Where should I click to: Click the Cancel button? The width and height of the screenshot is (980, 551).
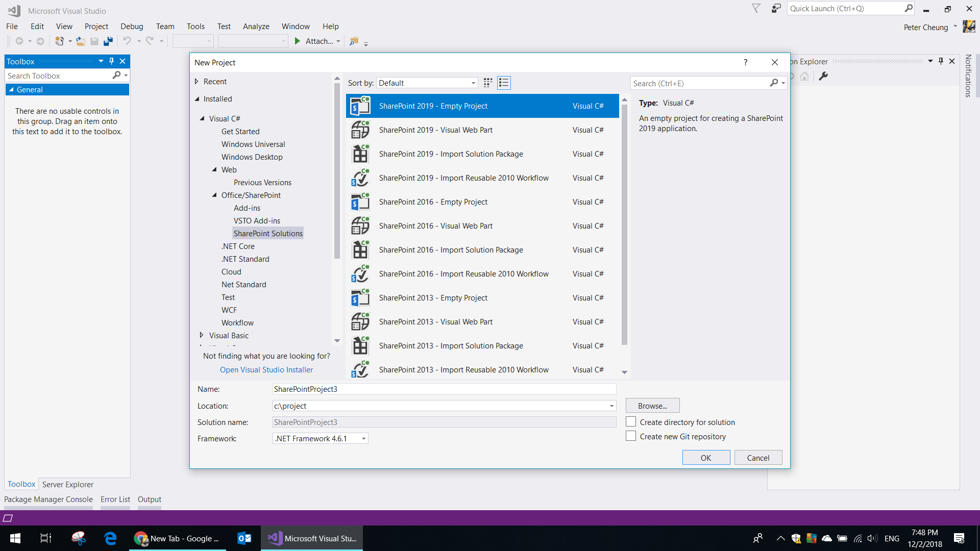point(758,458)
